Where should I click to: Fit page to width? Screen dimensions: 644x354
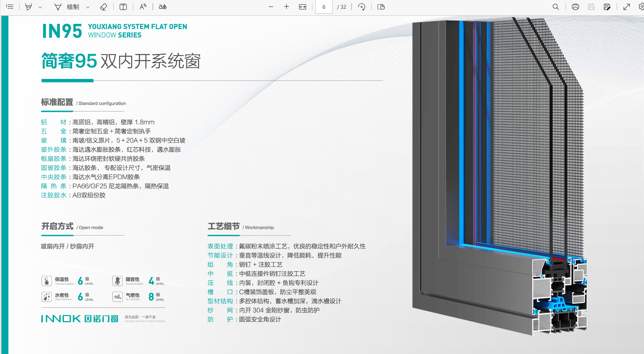(303, 7)
